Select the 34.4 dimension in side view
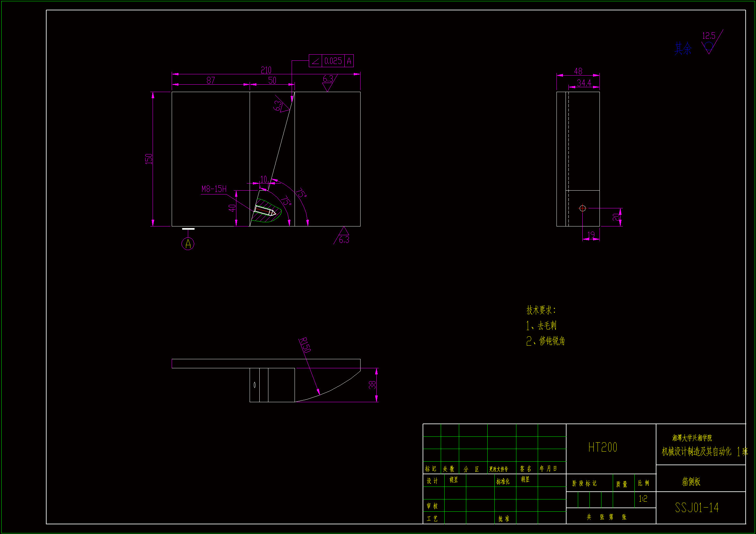 (x=584, y=83)
